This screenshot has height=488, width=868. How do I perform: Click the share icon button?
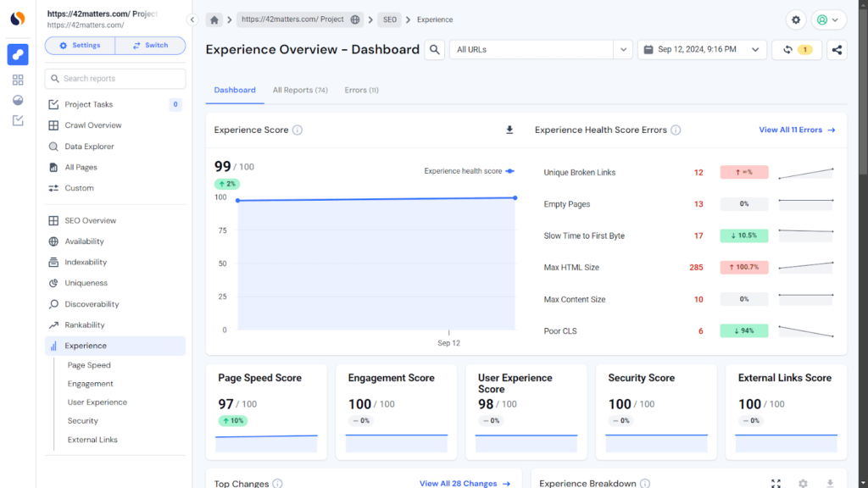click(837, 50)
